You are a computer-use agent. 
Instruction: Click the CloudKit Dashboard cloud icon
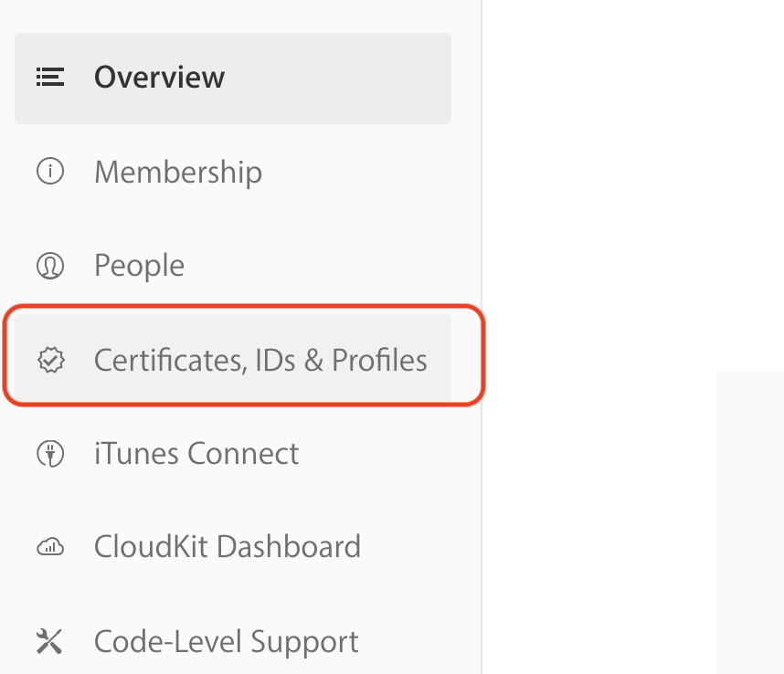point(50,546)
